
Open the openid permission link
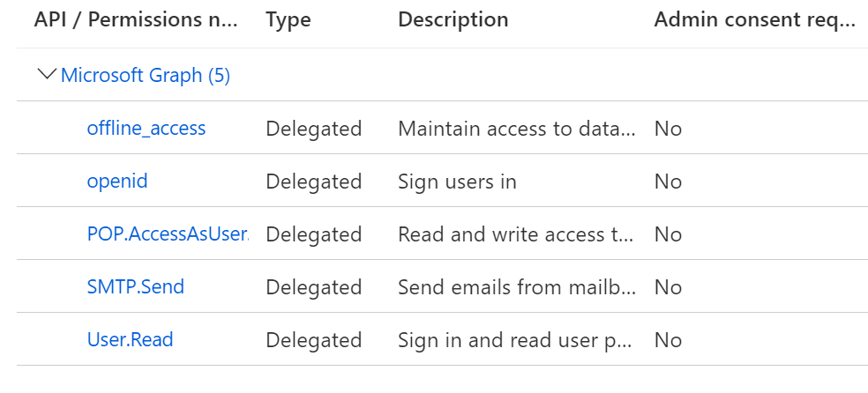click(x=117, y=182)
